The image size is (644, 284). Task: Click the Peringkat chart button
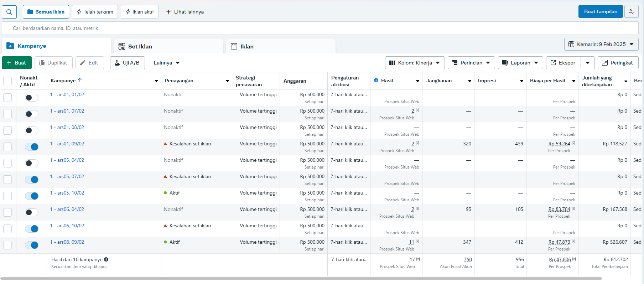(x=618, y=63)
